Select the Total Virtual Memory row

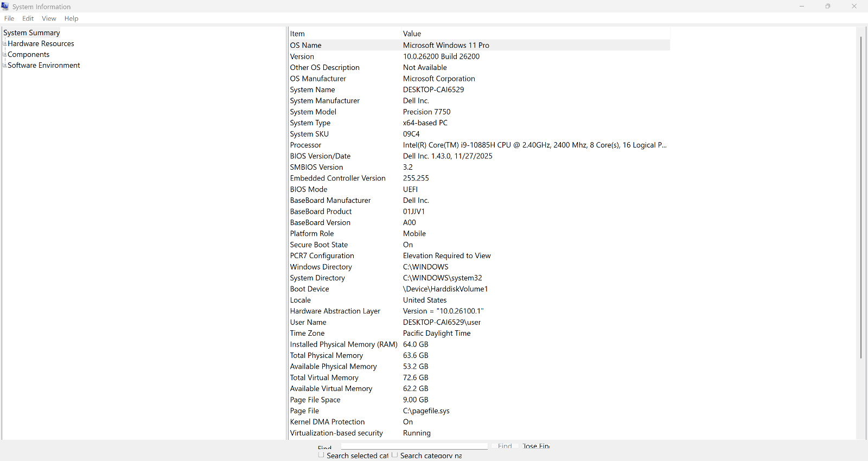coord(480,377)
